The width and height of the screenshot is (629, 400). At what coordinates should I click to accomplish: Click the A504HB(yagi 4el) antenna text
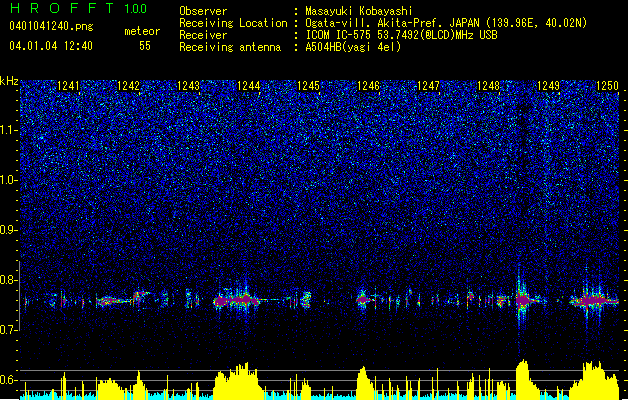click(x=353, y=47)
